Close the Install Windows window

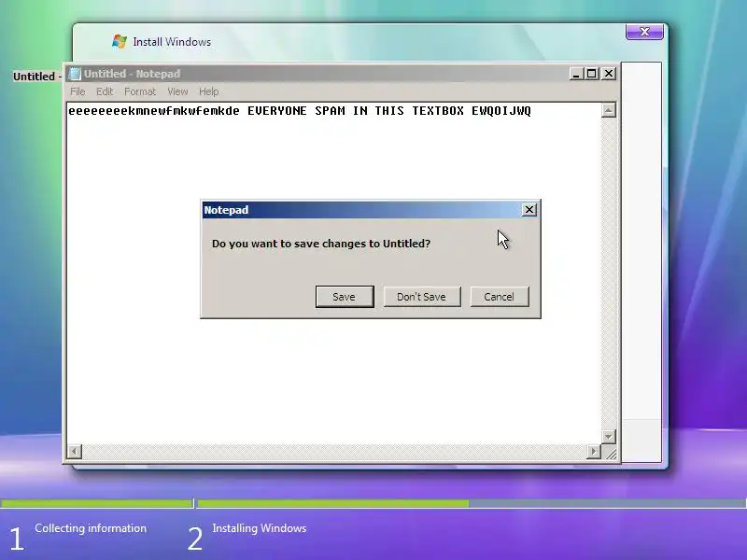pos(644,32)
